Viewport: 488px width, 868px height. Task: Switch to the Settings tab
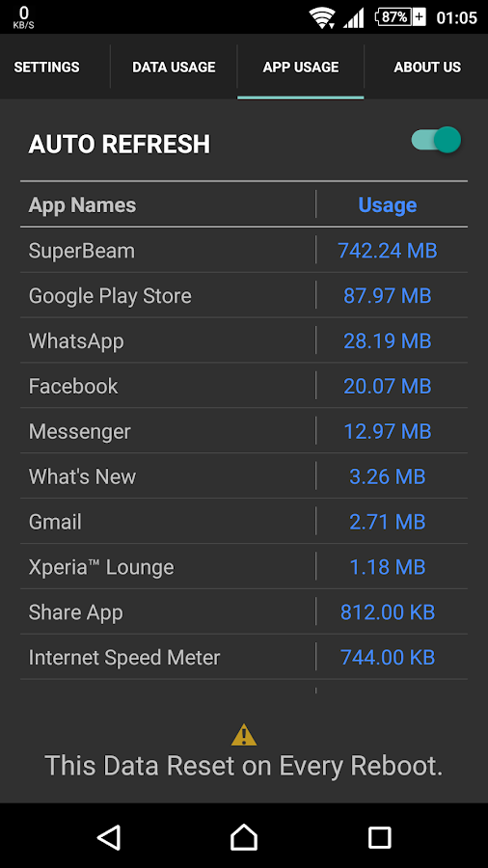tap(47, 67)
